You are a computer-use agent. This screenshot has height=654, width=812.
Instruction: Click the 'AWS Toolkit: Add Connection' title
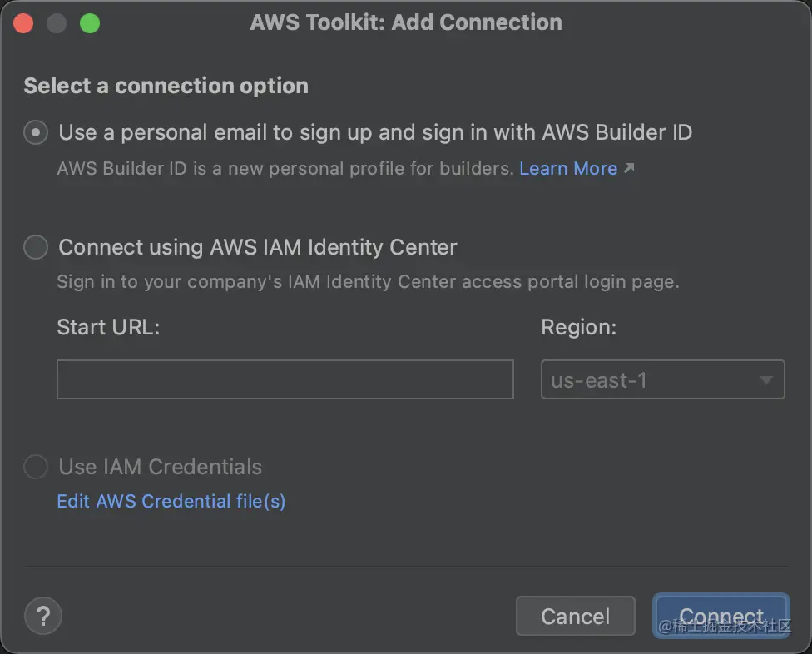coord(406,22)
